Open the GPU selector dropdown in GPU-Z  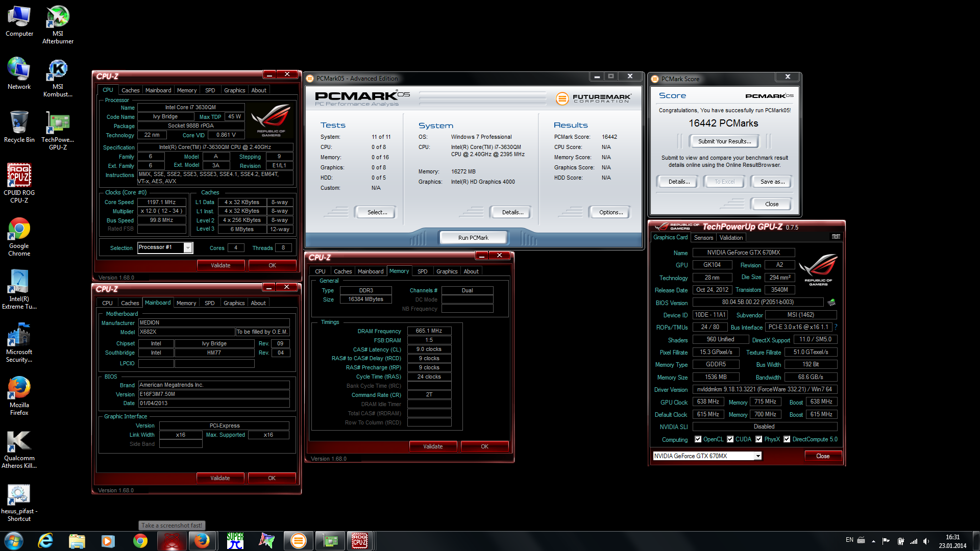(x=758, y=456)
